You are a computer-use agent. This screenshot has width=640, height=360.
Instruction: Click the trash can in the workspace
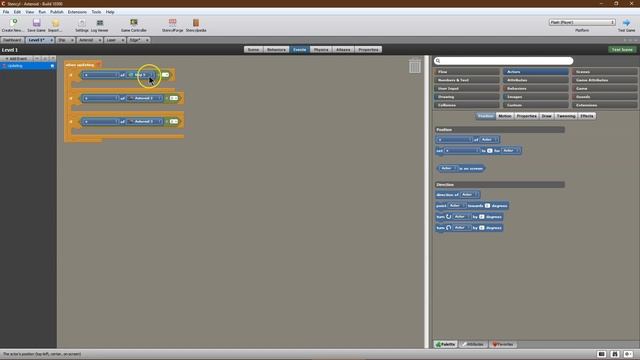tap(415, 66)
